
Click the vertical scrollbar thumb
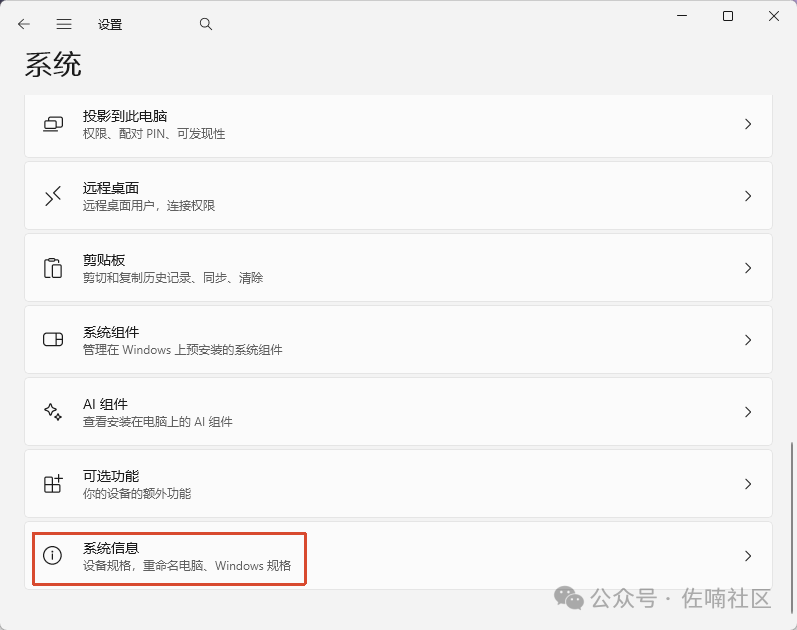791,528
